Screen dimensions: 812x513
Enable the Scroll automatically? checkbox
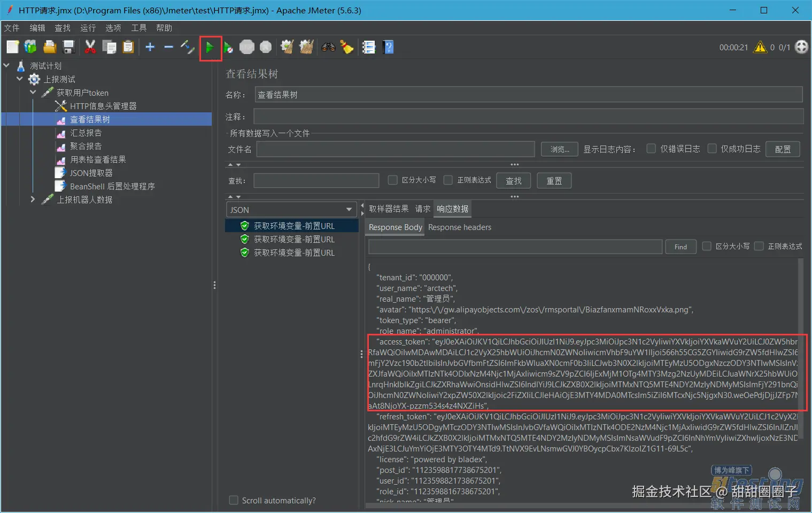[234, 500]
